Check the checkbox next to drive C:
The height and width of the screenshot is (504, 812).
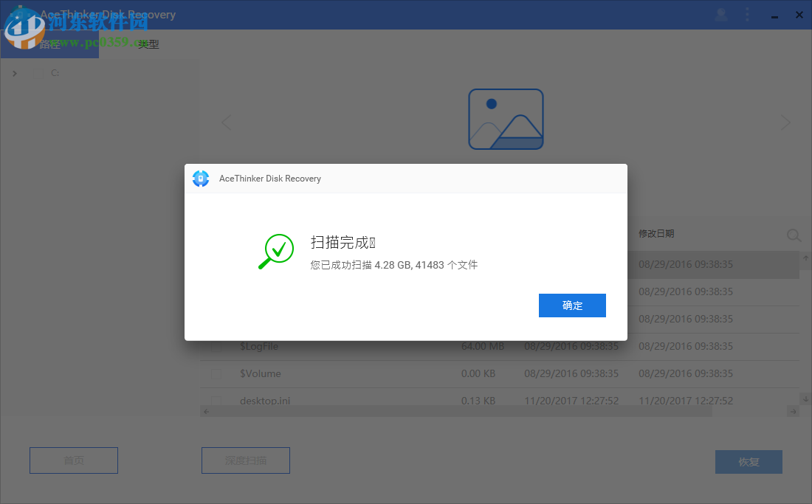click(x=38, y=72)
